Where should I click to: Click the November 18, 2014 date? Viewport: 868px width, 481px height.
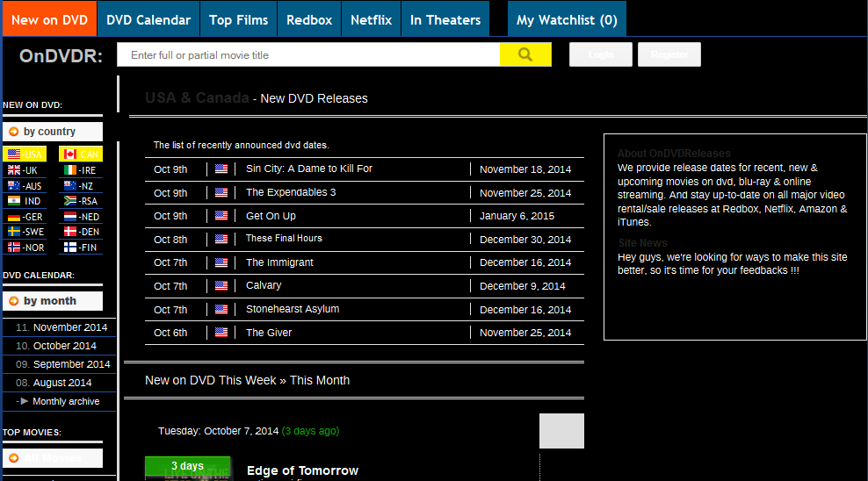click(x=525, y=169)
